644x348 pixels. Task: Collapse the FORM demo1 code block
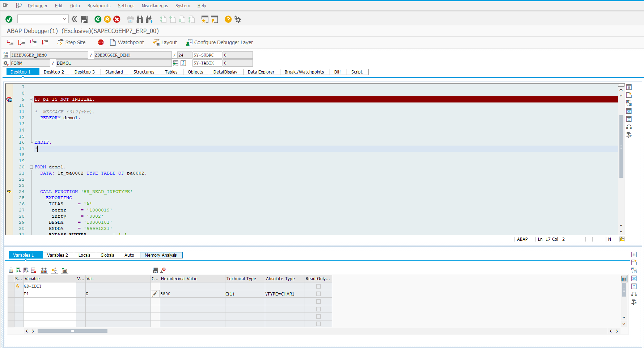tap(31, 167)
